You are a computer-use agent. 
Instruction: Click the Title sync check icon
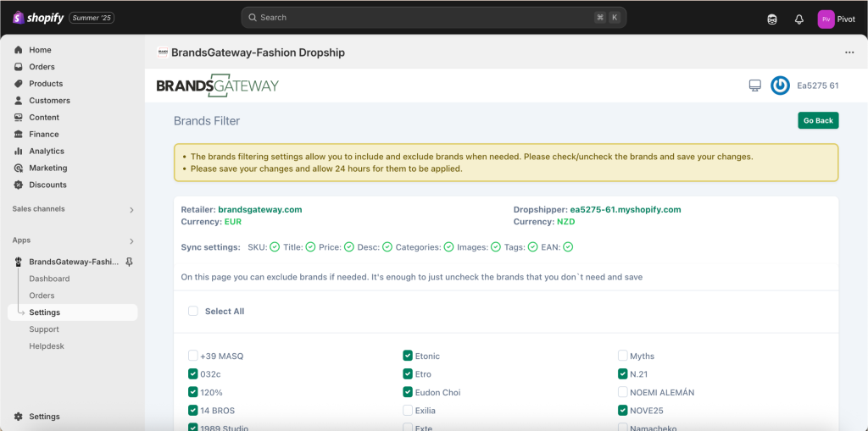pos(310,246)
